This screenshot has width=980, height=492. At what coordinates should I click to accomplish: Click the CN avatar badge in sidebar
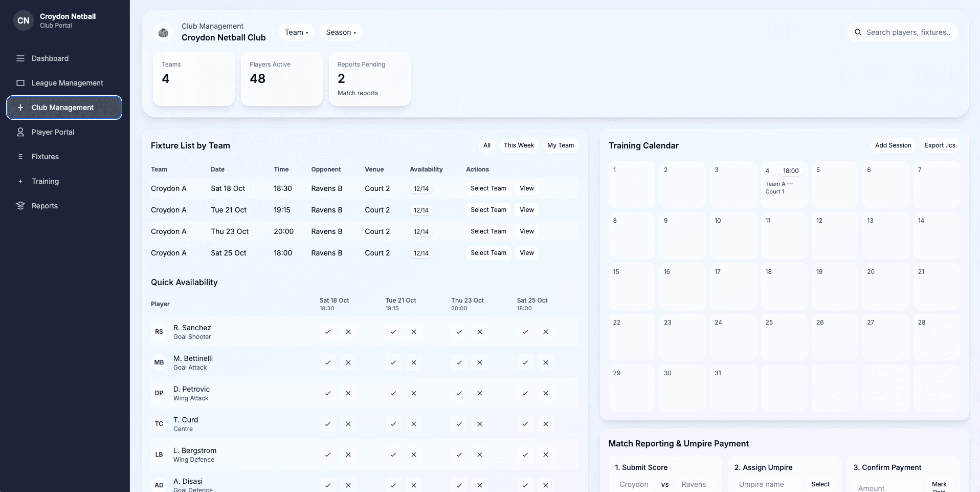tap(24, 20)
